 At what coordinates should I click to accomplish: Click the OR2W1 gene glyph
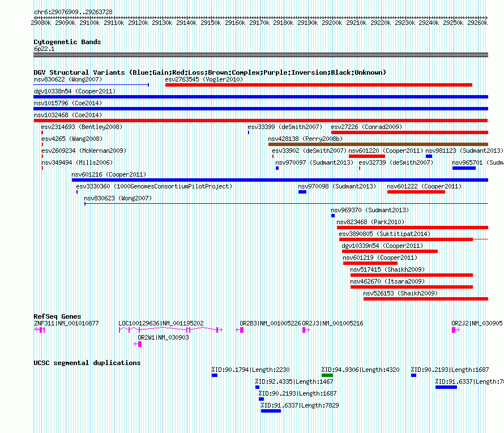138,344
